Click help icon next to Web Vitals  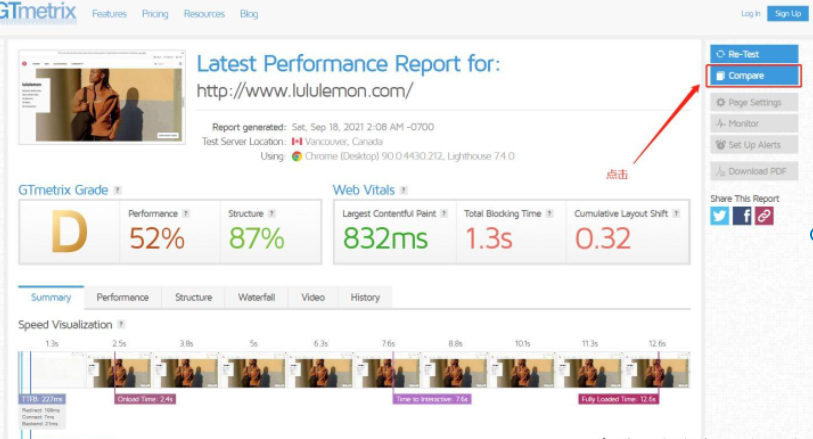(403, 190)
